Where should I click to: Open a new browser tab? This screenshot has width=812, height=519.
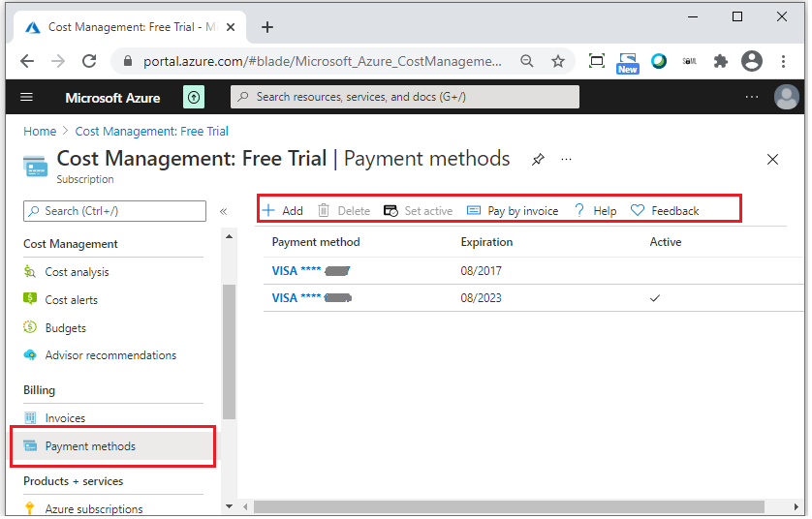point(268,27)
